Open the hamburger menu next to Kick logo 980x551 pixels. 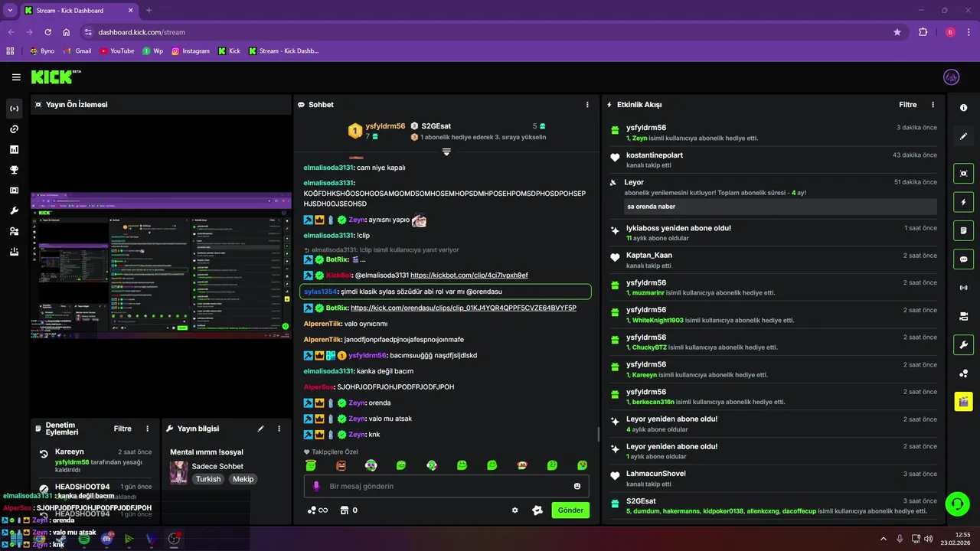tap(16, 77)
